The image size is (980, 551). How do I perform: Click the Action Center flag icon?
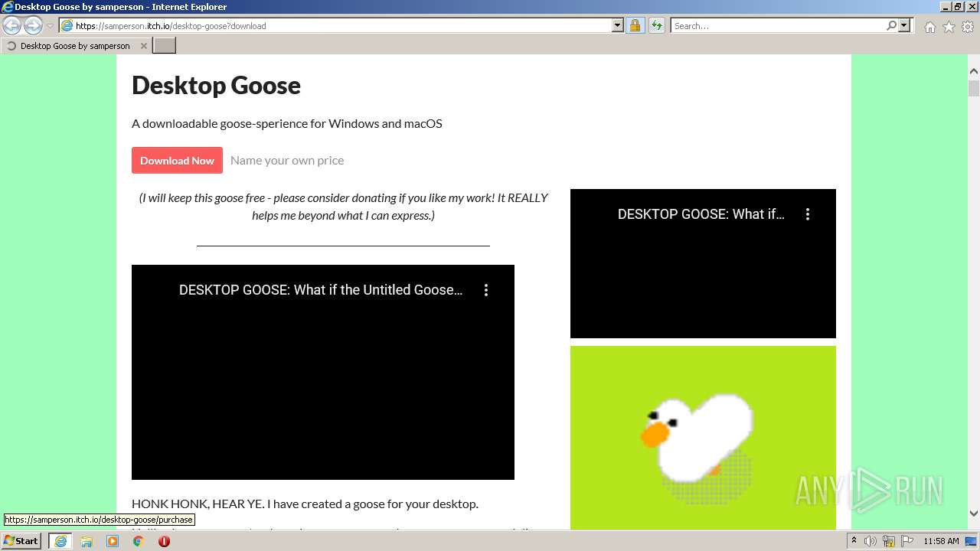tap(907, 541)
